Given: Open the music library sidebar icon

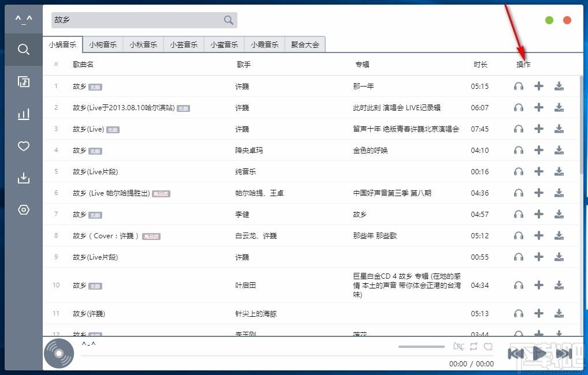Looking at the screenshot, I should click(24, 82).
